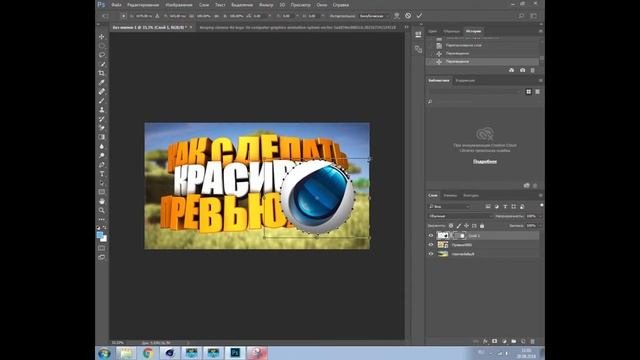This screenshot has width=640, height=360.
Task: Add layer style with fx button
Action: pos(485,341)
